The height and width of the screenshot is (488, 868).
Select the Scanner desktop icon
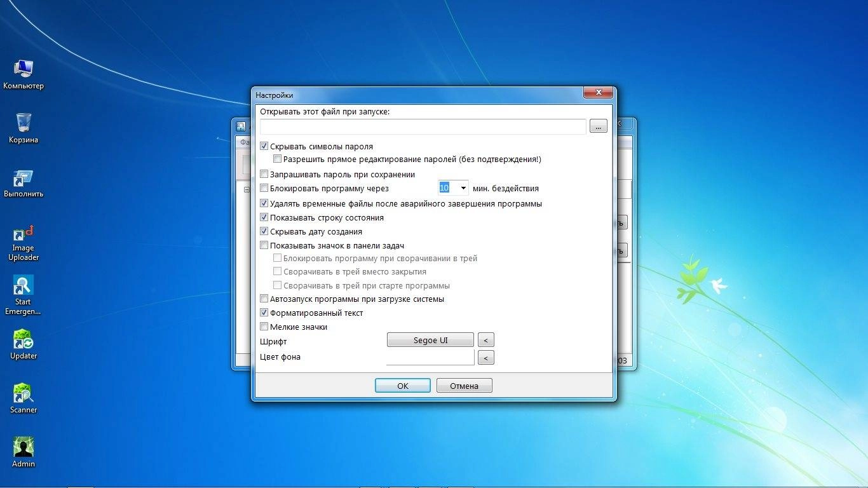pos(24,398)
